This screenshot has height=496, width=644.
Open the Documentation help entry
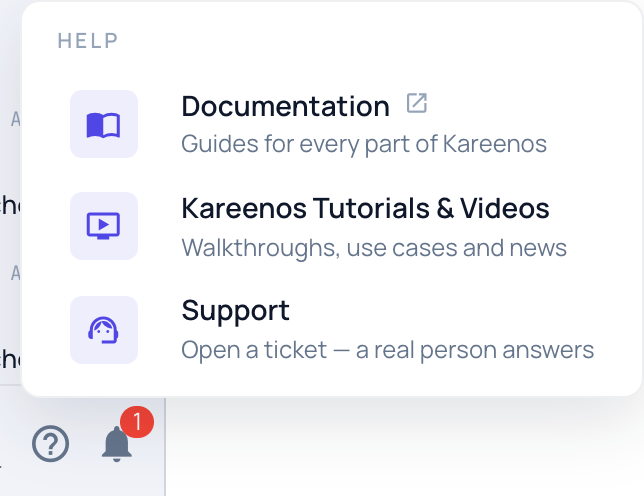(x=332, y=124)
